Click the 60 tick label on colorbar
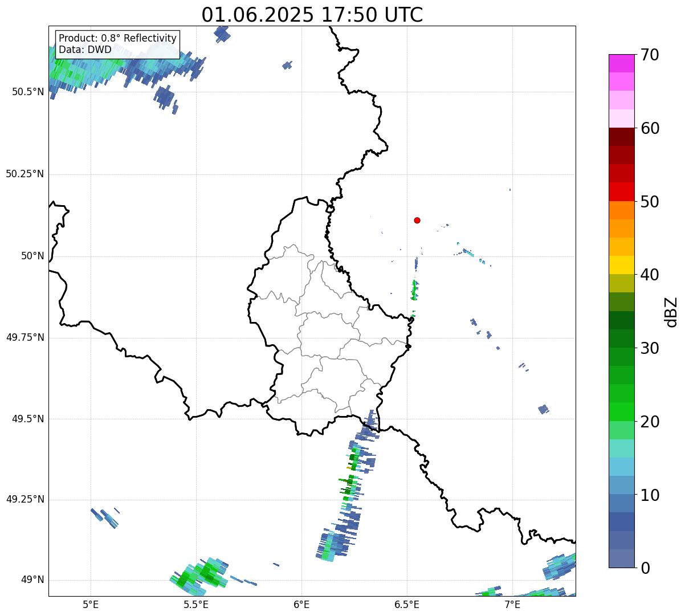685x616 pixels. (650, 128)
